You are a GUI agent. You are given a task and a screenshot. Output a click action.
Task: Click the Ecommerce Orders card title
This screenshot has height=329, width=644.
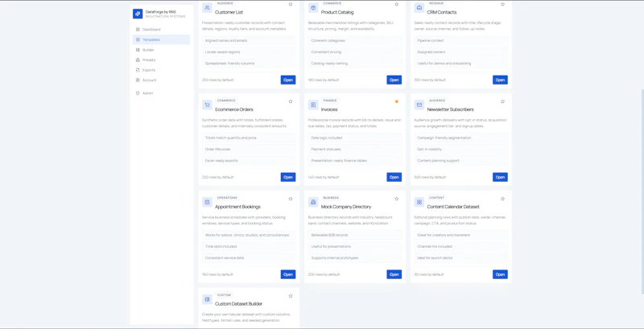point(234,109)
